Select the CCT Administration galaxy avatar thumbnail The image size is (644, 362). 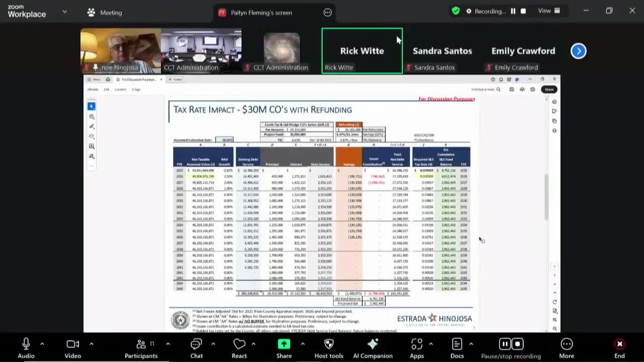(x=282, y=51)
